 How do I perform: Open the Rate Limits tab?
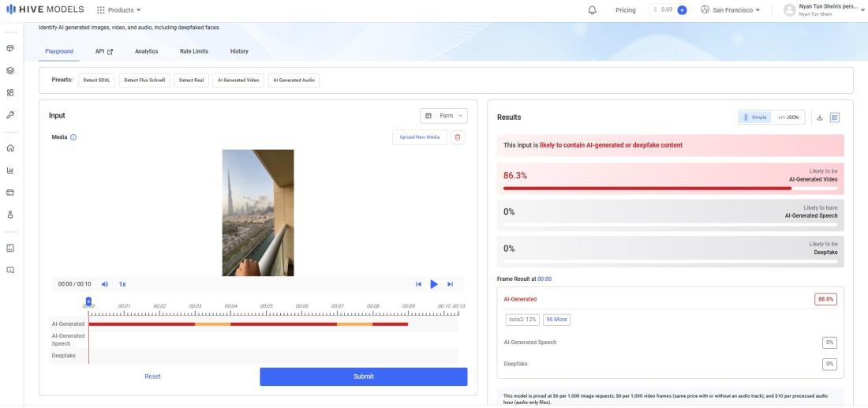(194, 51)
